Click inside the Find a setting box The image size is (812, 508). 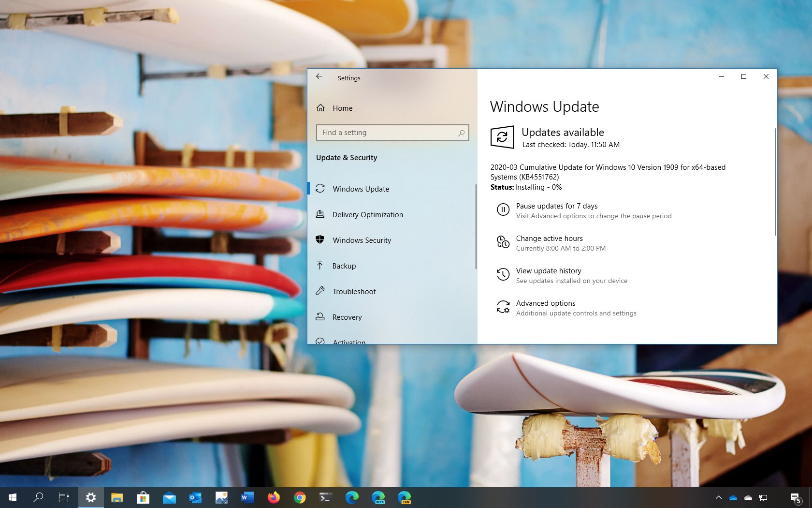coord(382,133)
